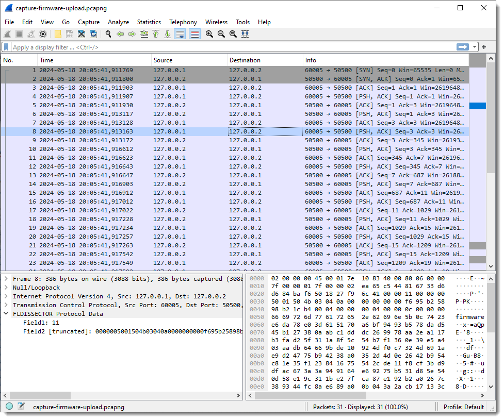504x420 pixels.
Task: Reload the capture file icon
Action: [x=93, y=34]
